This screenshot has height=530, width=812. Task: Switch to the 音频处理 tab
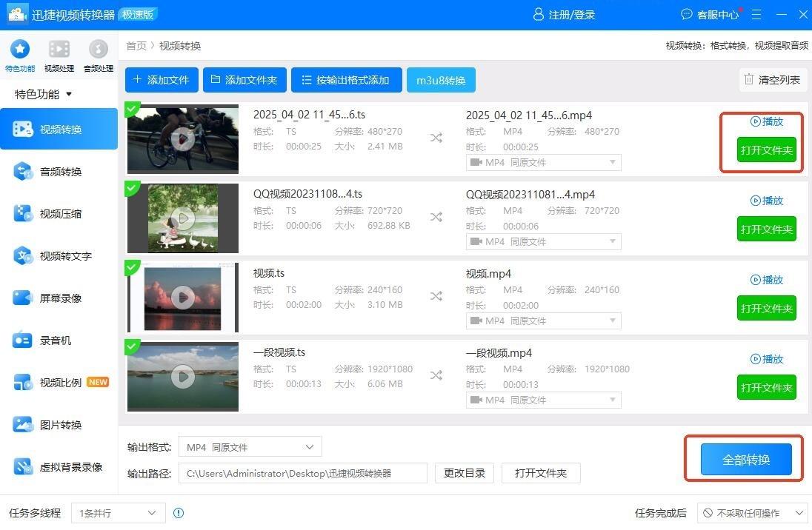tap(98, 54)
